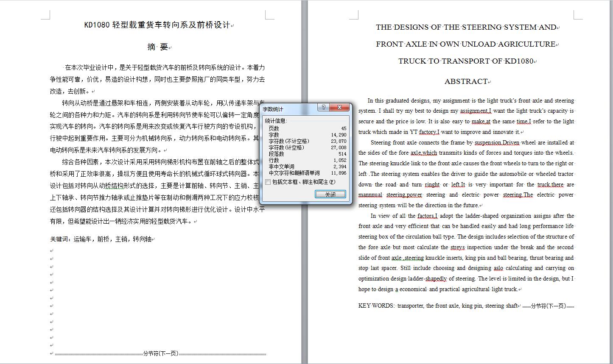Click the underlined word ladder-shapedly

tap(427, 278)
